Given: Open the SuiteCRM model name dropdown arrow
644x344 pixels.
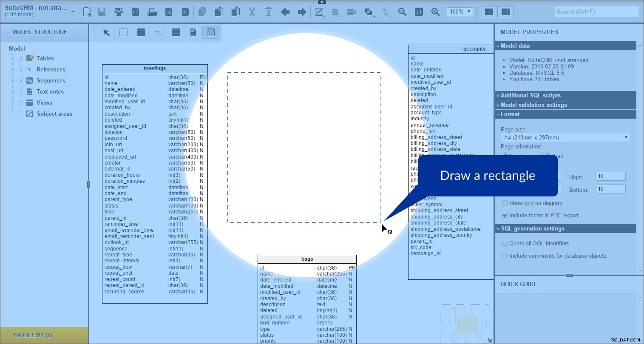Looking at the screenshot, I should (73, 12).
